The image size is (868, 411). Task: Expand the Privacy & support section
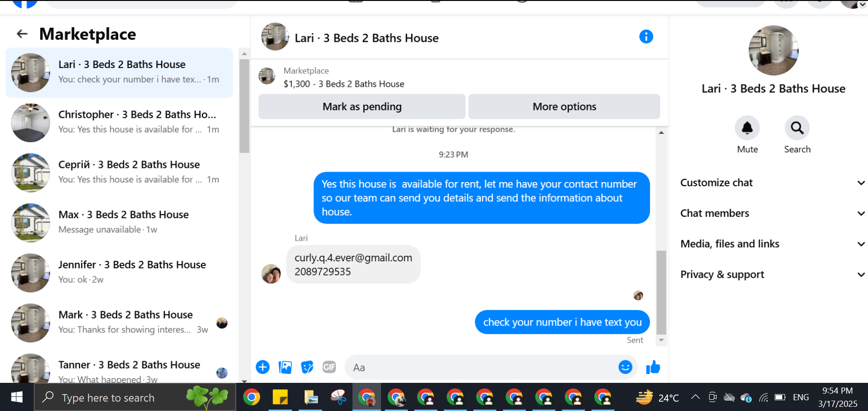(772, 274)
